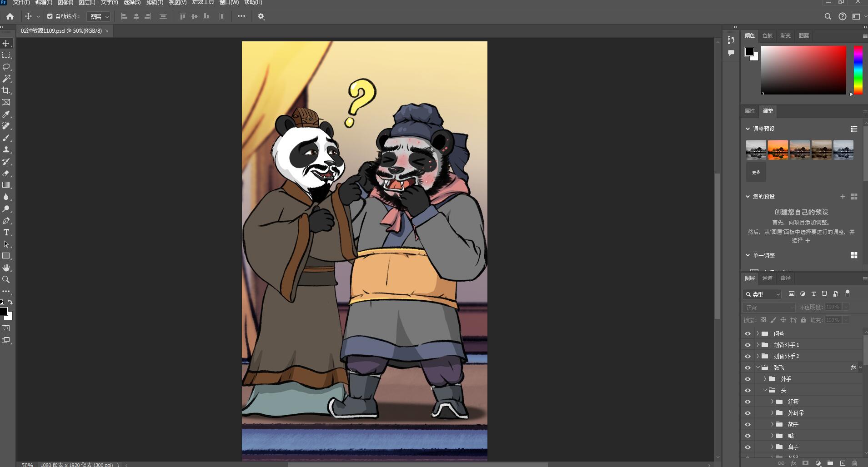Select the Frame tool
Image resolution: width=868 pixels, height=467 pixels.
(x=6, y=102)
